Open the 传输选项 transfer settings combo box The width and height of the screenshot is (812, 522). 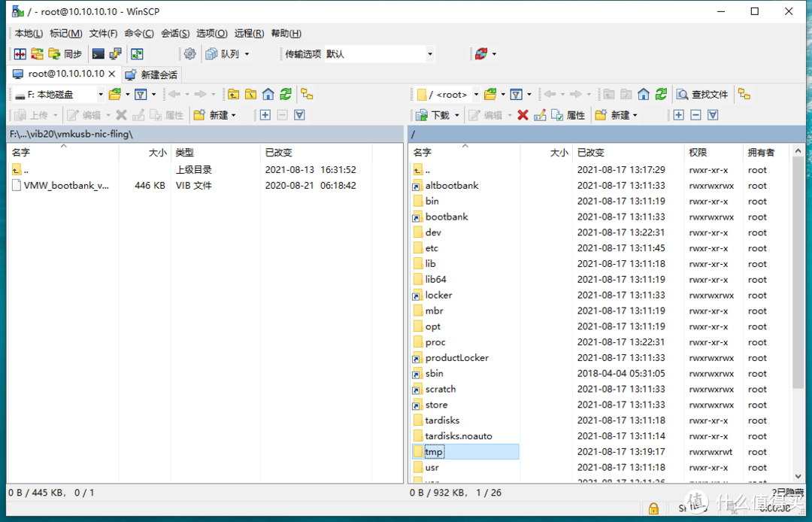(x=379, y=54)
